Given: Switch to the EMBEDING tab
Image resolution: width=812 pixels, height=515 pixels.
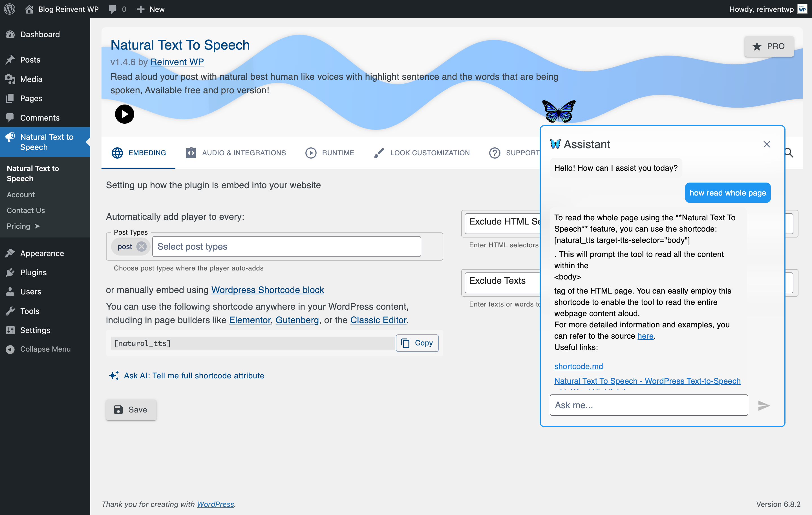Looking at the screenshot, I should (x=138, y=153).
